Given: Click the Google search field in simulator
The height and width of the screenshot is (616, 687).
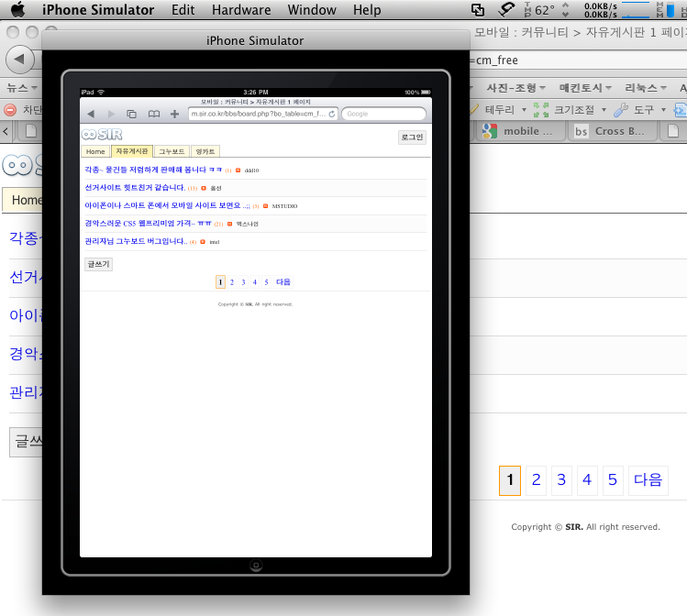Looking at the screenshot, I should click(x=384, y=115).
